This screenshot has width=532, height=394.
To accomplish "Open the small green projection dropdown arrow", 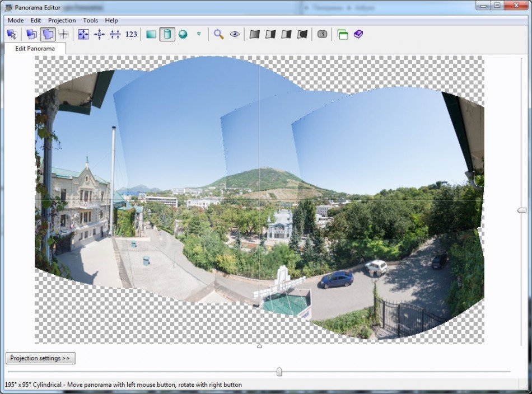I will [199, 34].
